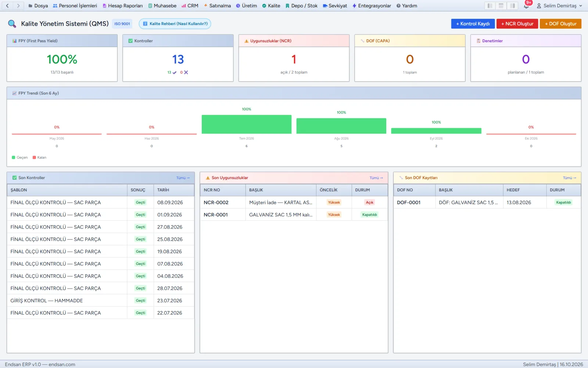Click the + Kontrol Kaydı button
588x368 pixels.
pyautogui.click(x=473, y=24)
